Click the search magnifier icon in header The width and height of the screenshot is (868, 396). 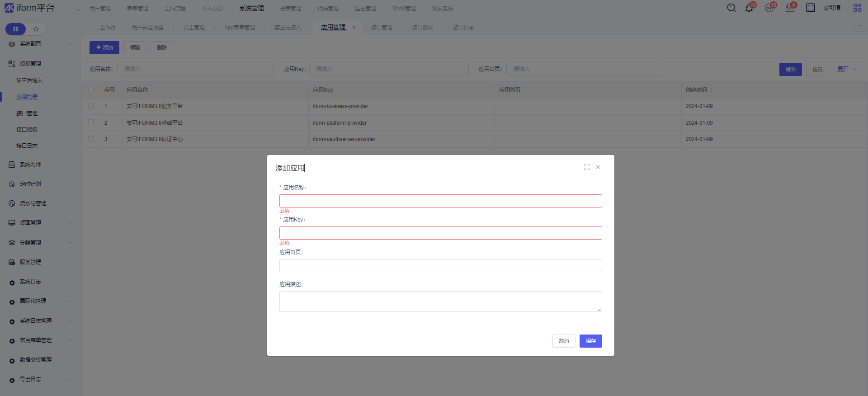click(x=731, y=8)
